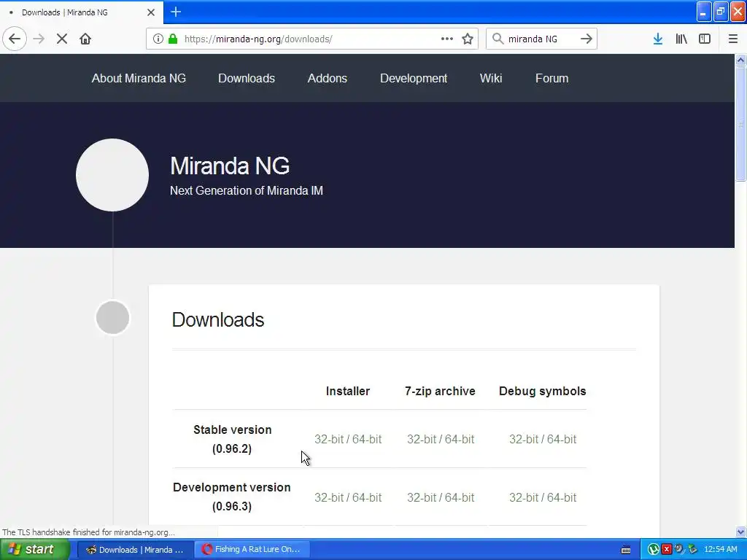Viewport: 747px width, 560px height.
Task: Download development version 32-bit debug symbols
Action: pyautogui.click(x=524, y=497)
